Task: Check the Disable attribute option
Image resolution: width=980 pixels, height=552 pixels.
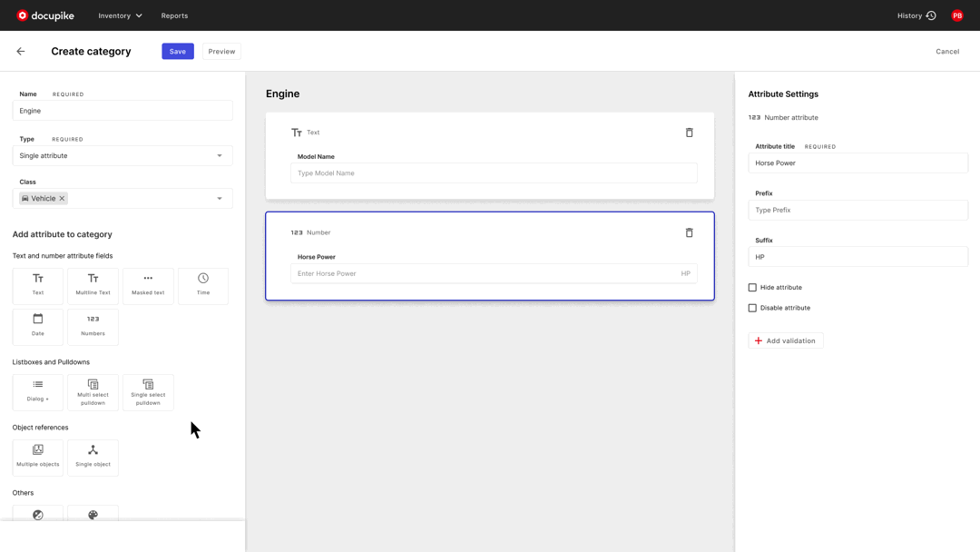Action: point(751,307)
